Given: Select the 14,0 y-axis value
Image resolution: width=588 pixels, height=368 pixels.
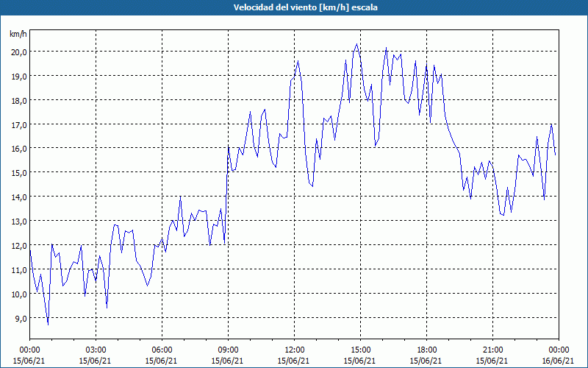Looking at the screenshot, I should [20, 197].
